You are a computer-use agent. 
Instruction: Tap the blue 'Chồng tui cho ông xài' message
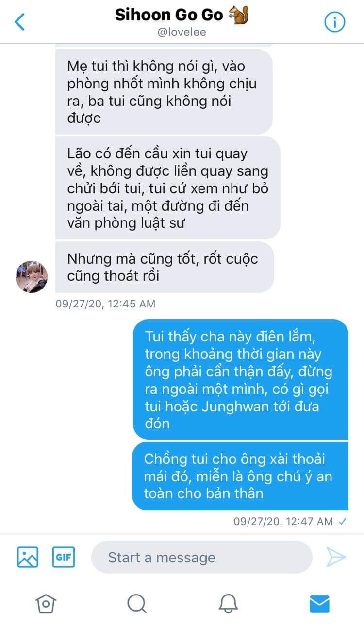pyautogui.click(x=240, y=476)
